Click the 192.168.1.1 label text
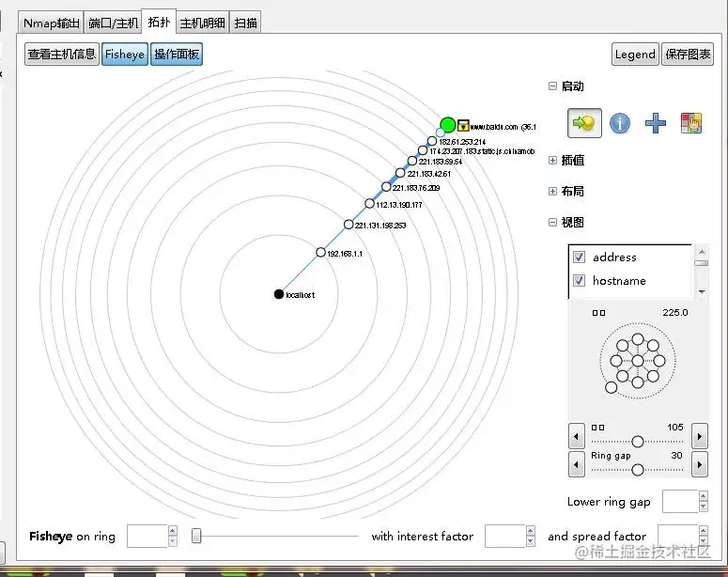Screen dimensions: 728x577 pyautogui.click(x=345, y=254)
